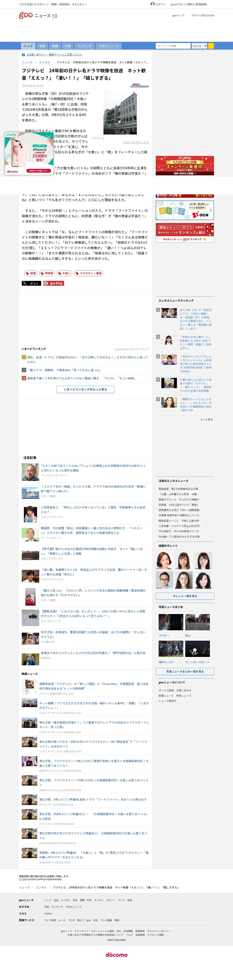The height and width of the screenshot is (980, 233).
Task: Click the OCN QUIZ banner
Action: 185,210
